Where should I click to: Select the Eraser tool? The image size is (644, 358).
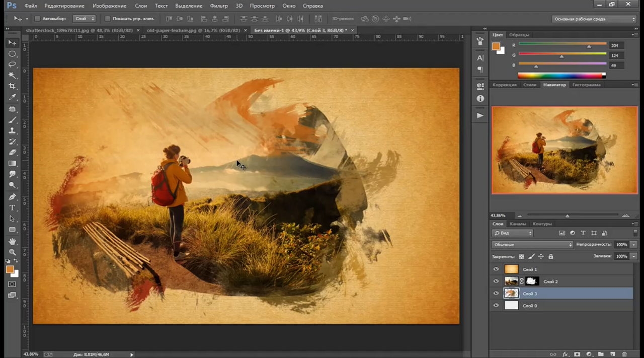tap(13, 153)
